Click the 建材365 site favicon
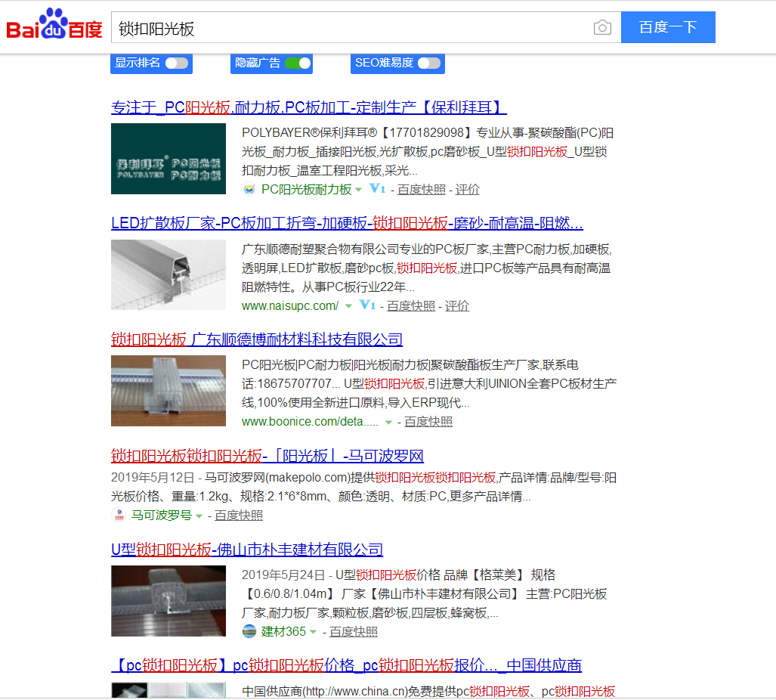The width and height of the screenshot is (776, 700). [249, 632]
